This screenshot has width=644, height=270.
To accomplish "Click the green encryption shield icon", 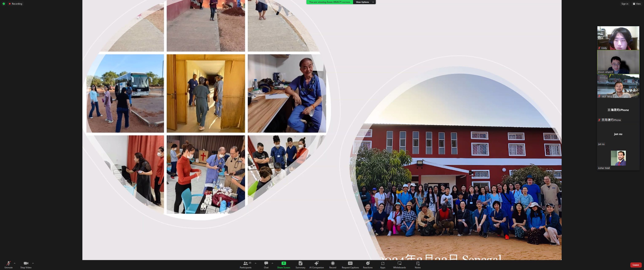I will click(4, 4).
